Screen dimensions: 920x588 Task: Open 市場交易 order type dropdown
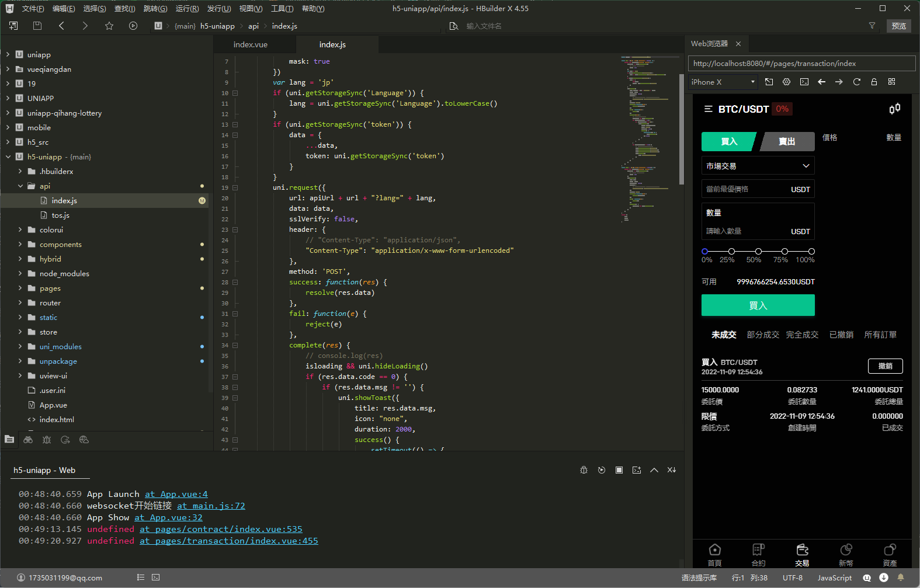(758, 166)
